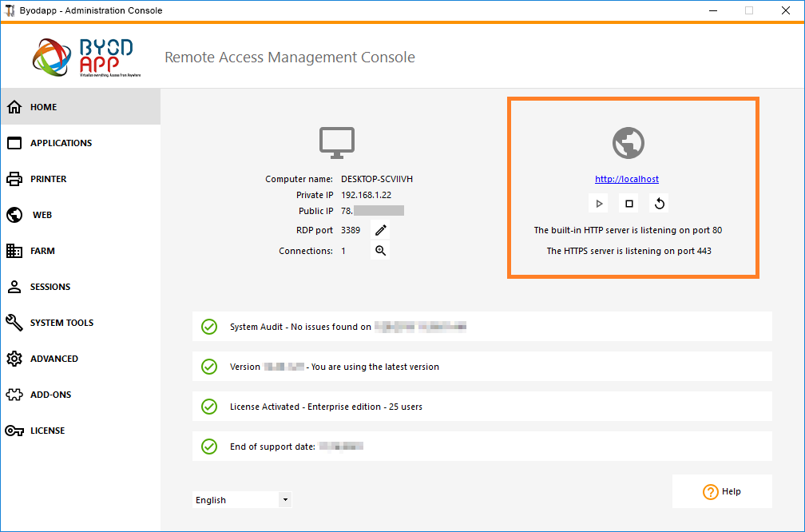Viewport: 805px width, 532px height.
Task: Open the ADD-ONS section
Action: 81,395
